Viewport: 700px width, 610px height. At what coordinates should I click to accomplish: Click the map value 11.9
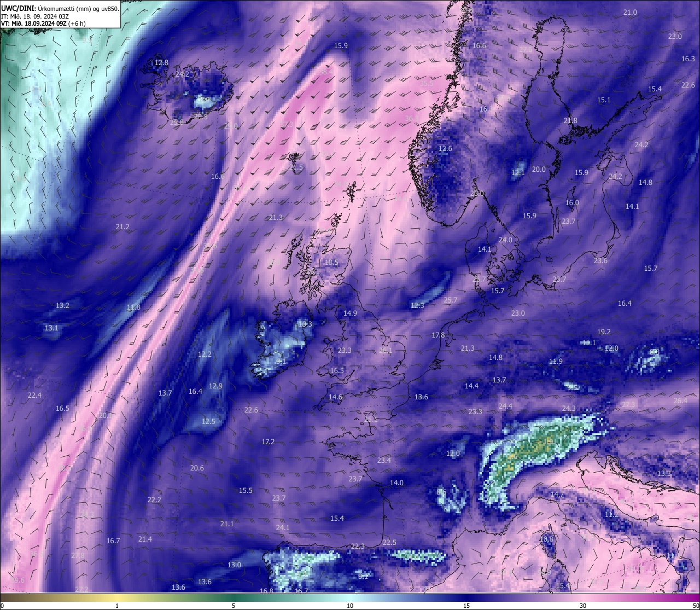pyautogui.click(x=556, y=362)
